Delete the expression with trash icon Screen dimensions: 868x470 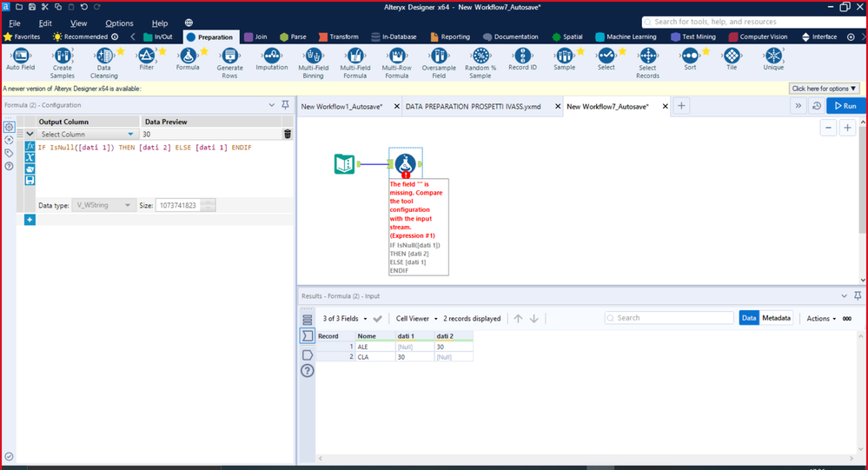(288, 134)
